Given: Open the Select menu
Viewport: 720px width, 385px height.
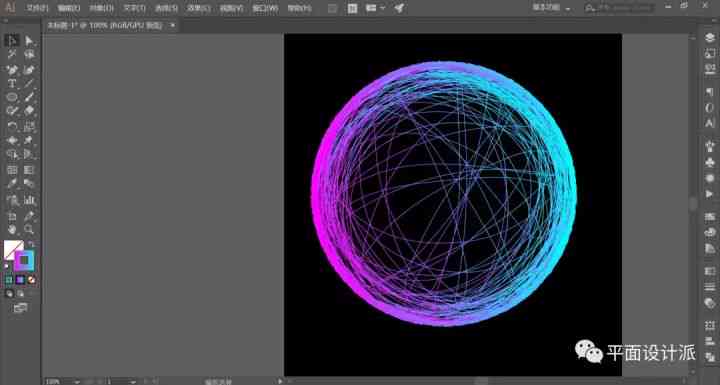Looking at the screenshot, I should [x=166, y=8].
